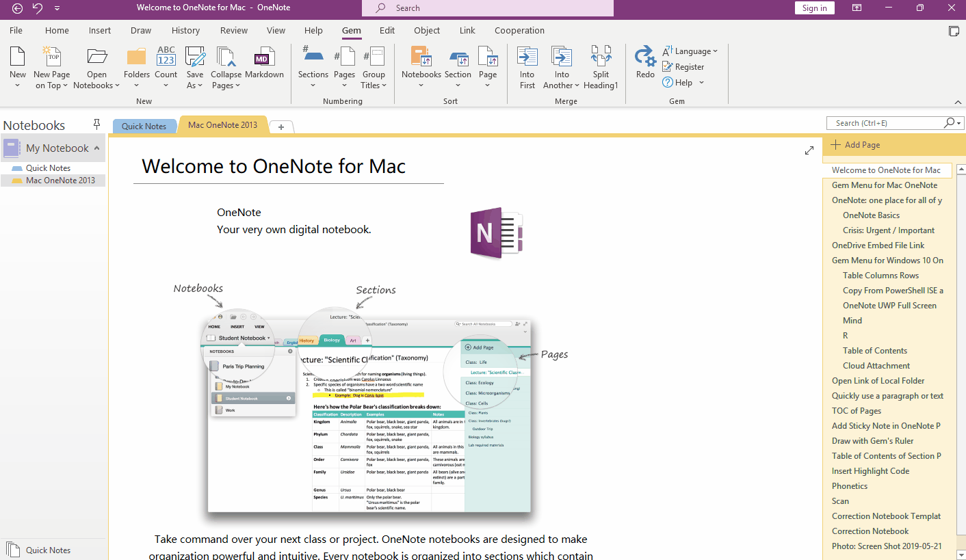The height and width of the screenshot is (560, 966).
Task: Click the Back arrow in title bar
Action: coord(17,8)
